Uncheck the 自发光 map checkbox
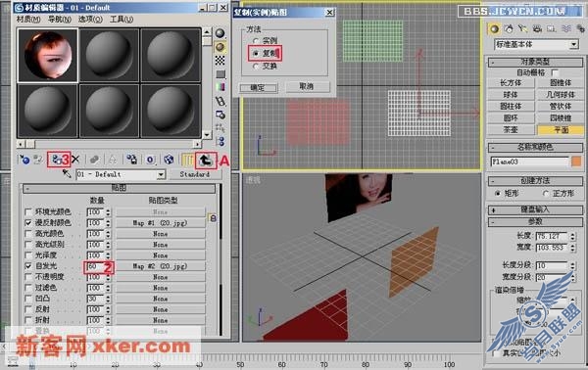 point(28,266)
